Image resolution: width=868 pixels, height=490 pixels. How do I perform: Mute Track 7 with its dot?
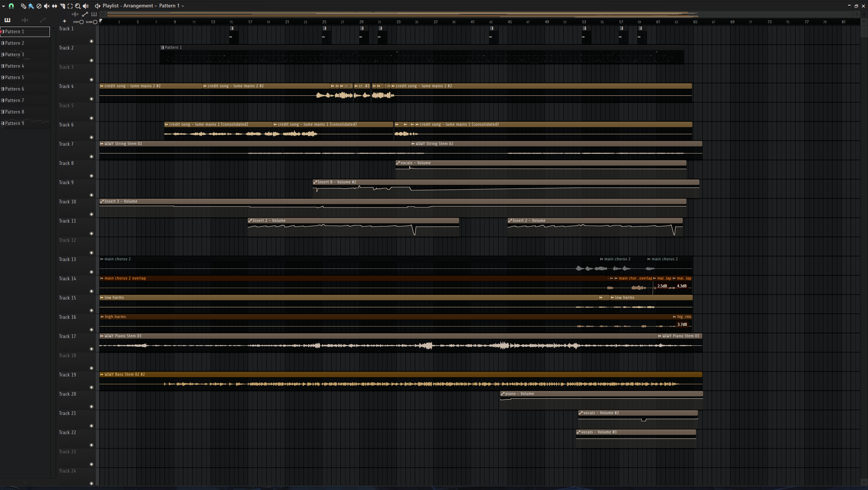pyautogui.click(x=92, y=157)
